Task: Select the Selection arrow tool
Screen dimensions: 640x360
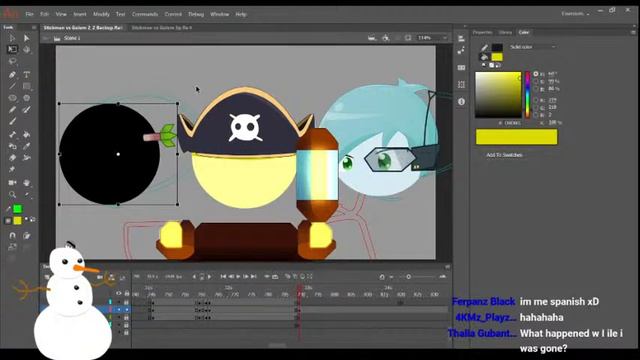Action: [x=12, y=38]
